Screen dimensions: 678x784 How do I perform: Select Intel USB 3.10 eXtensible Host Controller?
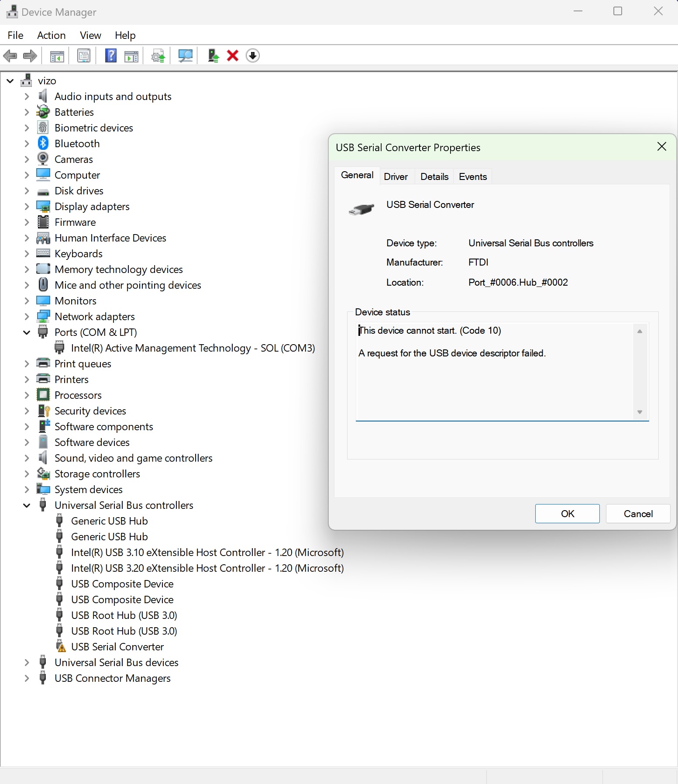(207, 553)
